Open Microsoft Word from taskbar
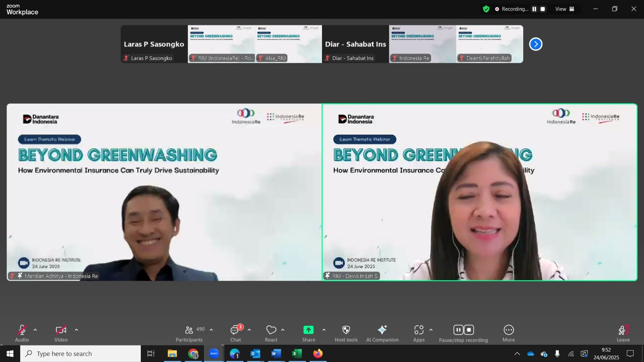This screenshot has height=362, width=644. click(x=276, y=354)
